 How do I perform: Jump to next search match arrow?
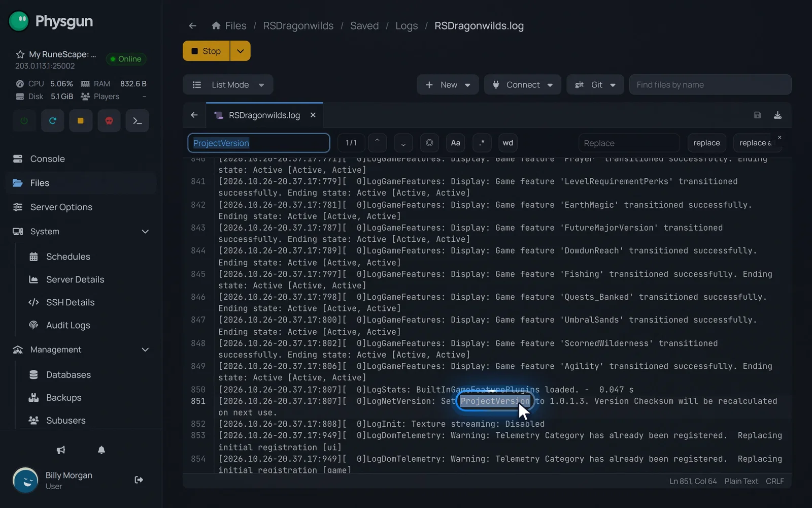tap(403, 143)
